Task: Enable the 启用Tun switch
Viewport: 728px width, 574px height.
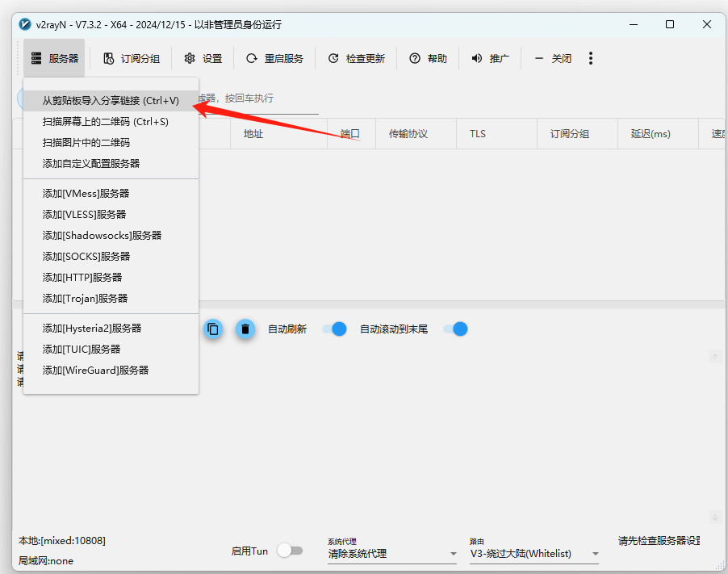Action: point(289,551)
